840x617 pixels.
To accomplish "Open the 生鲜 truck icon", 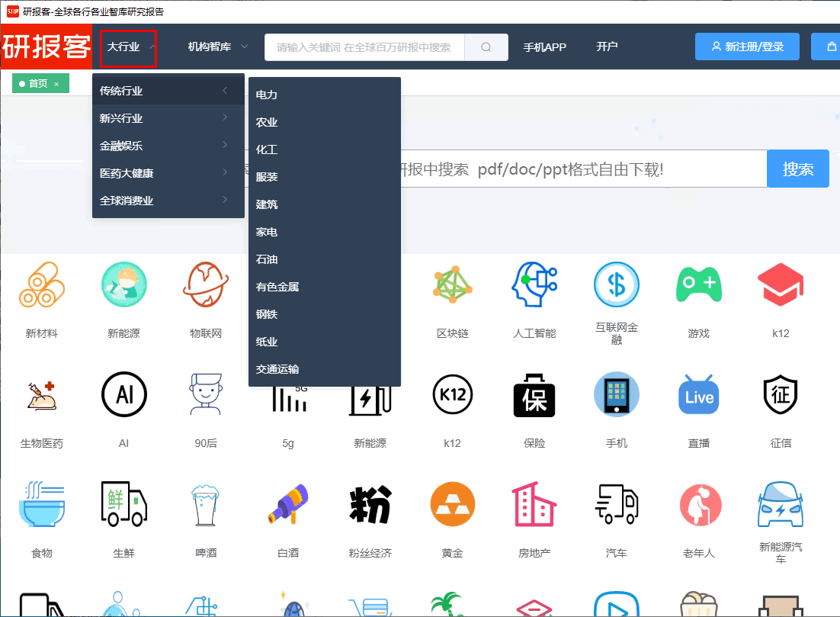I will tap(123, 504).
